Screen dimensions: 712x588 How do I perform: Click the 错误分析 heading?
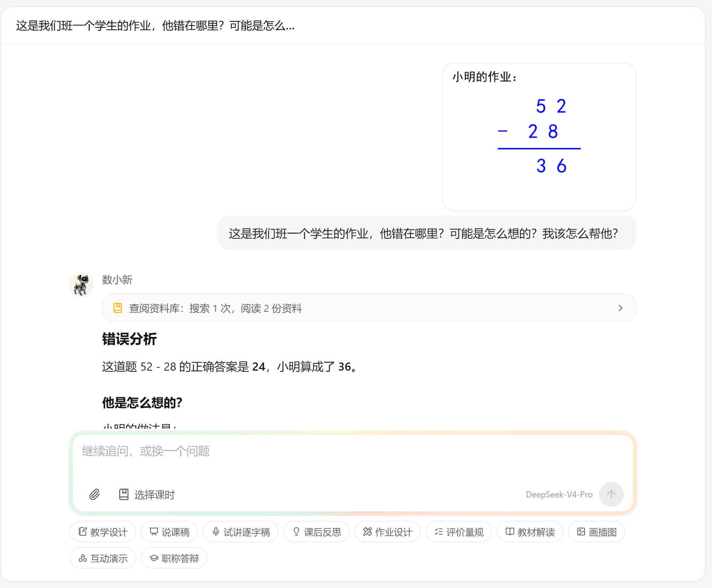click(x=129, y=339)
